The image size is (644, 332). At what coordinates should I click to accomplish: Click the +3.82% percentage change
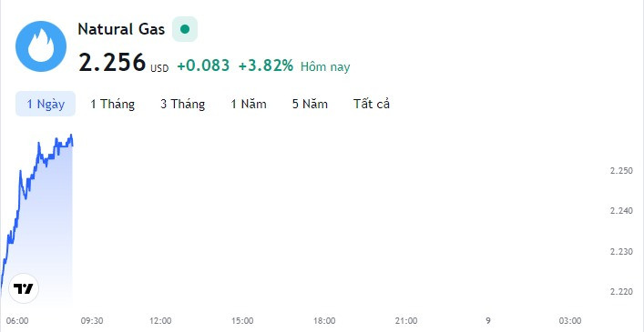coord(266,65)
